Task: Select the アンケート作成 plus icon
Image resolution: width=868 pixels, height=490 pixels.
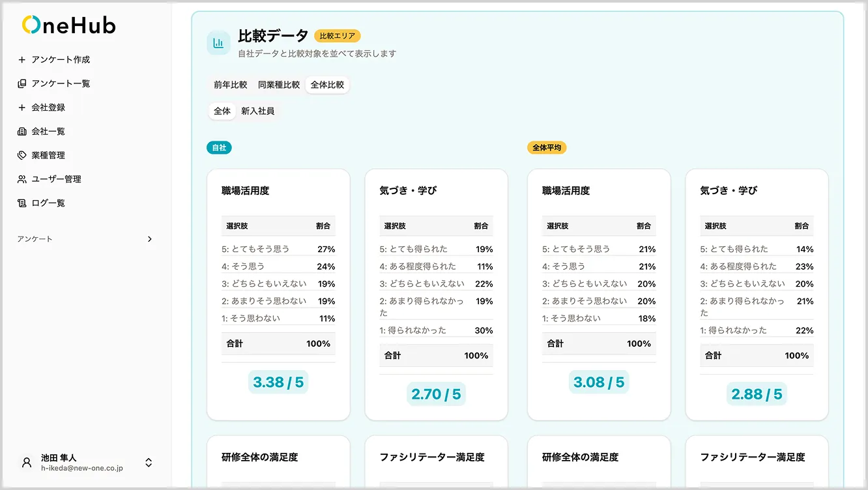Action: [23, 59]
